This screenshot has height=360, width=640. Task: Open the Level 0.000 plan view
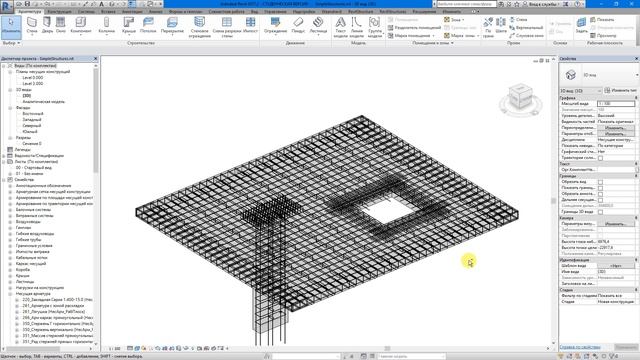[x=33, y=78]
